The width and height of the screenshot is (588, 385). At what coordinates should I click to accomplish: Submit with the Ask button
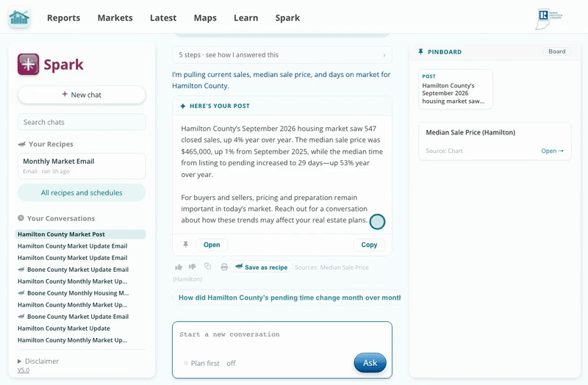[x=370, y=363]
